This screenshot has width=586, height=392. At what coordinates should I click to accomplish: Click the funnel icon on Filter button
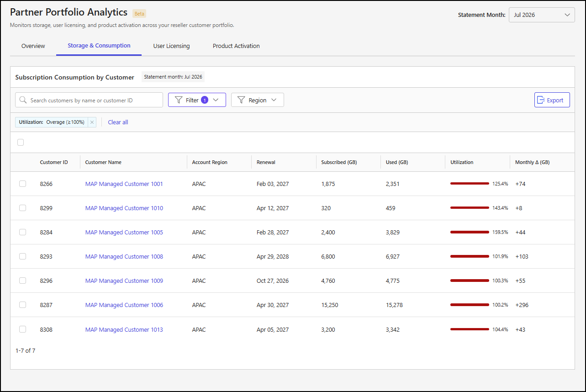[x=179, y=100]
